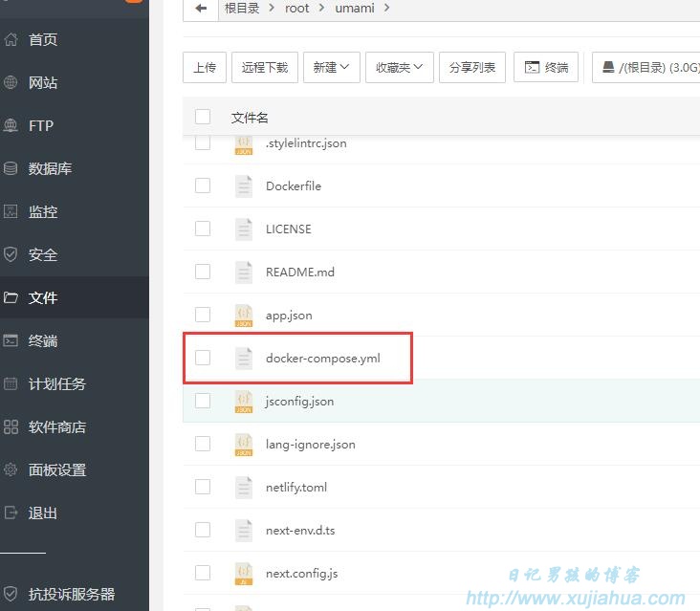Check the box for README.md
700x611 pixels.
(x=203, y=272)
